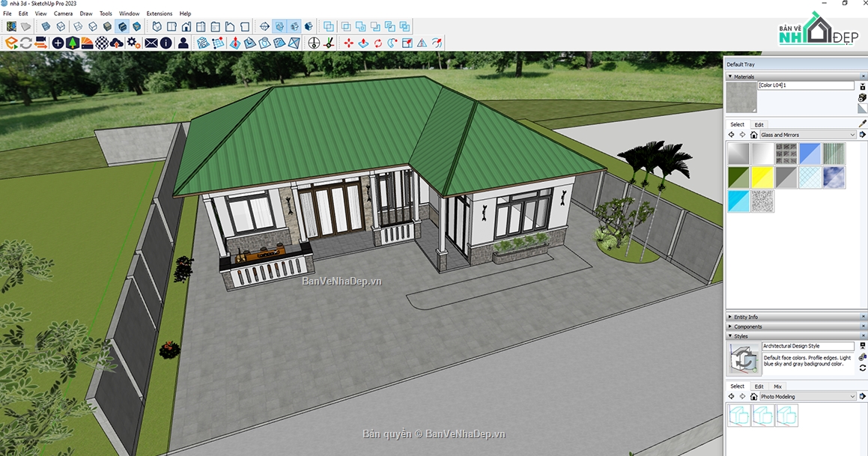
Task: Open the Glass and Mirrors dropdown
Action: point(807,135)
